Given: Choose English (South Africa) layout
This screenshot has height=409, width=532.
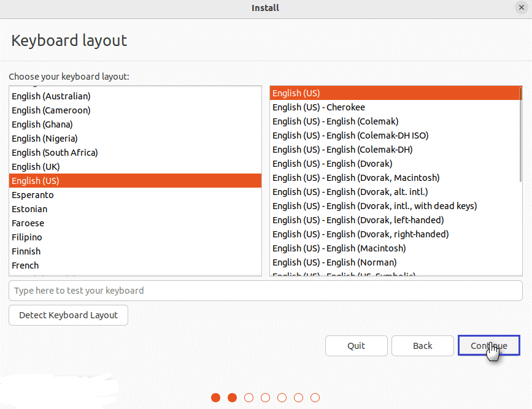Looking at the screenshot, I should 55,153.
